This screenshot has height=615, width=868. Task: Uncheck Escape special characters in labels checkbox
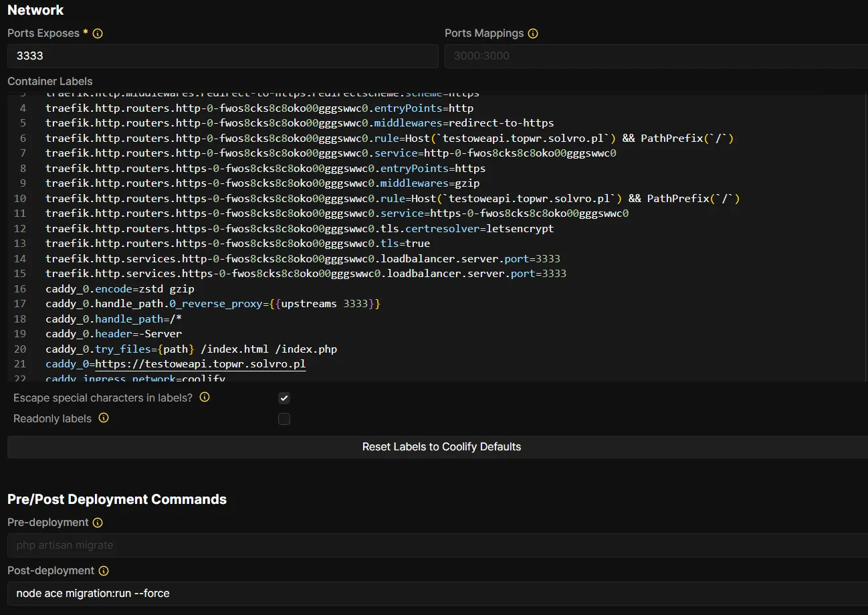click(x=284, y=398)
